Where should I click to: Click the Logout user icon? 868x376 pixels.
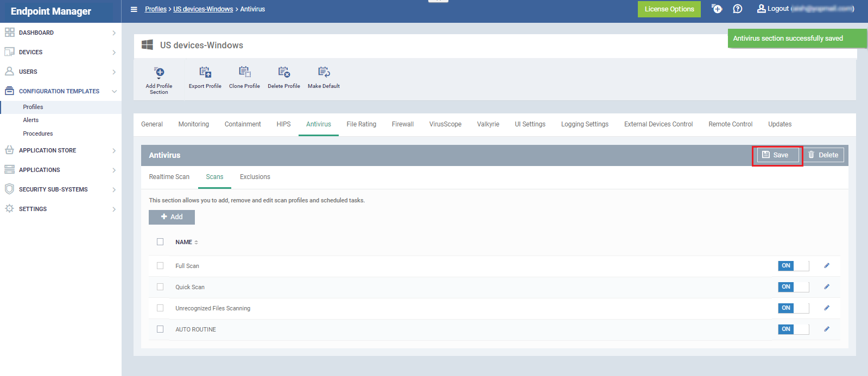pyautogui.click(x=761, y=9)
